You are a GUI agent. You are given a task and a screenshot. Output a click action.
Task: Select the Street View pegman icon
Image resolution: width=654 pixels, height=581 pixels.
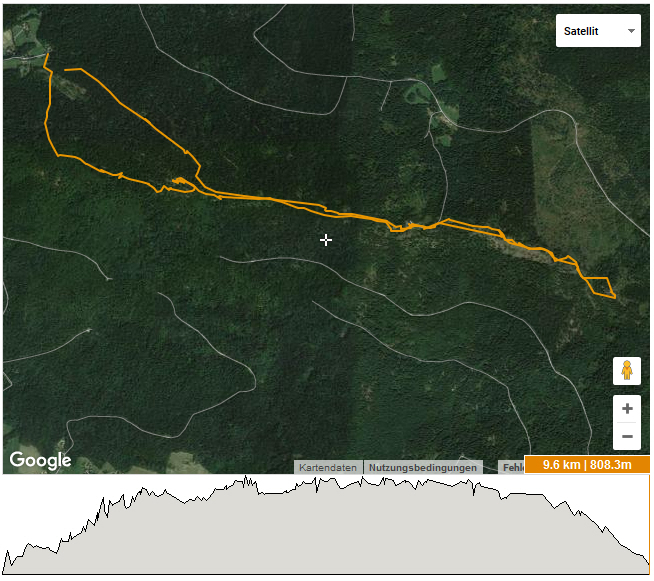626,370
